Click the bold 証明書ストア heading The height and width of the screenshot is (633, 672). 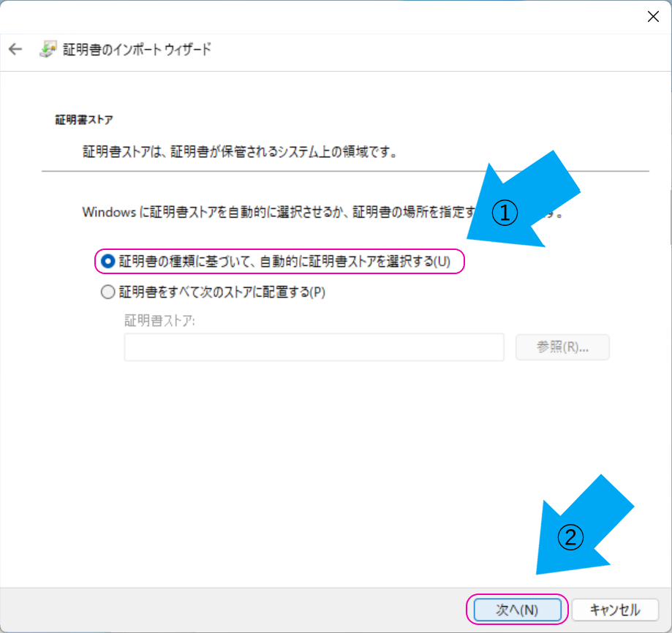tap(84, 119)
